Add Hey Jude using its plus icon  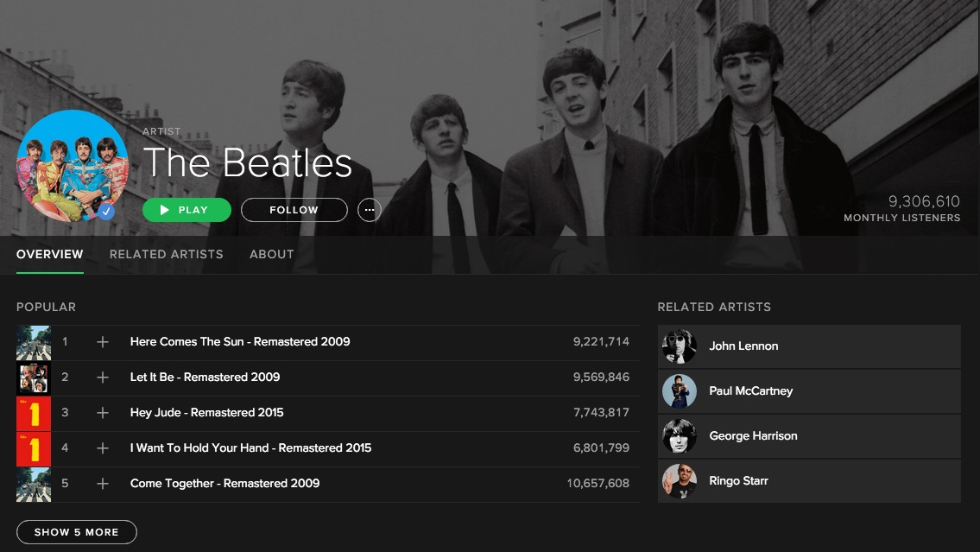coord(103,413)
